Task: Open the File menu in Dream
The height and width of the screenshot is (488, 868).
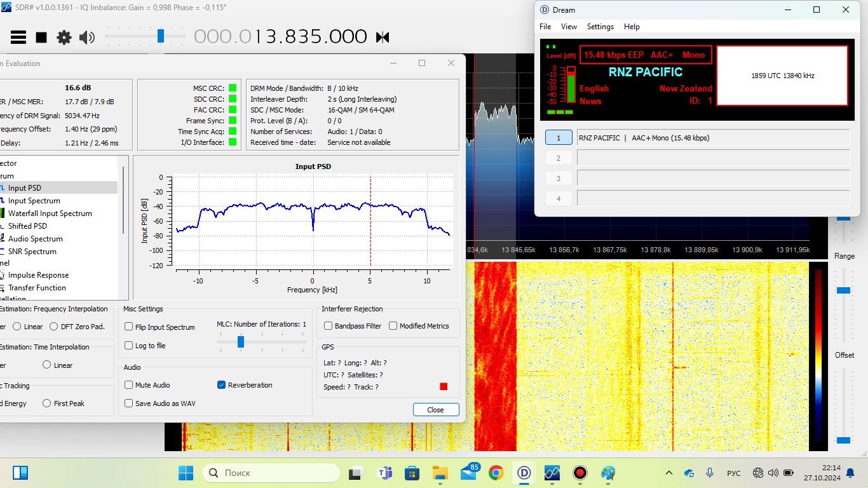Action: pos(545,27)
